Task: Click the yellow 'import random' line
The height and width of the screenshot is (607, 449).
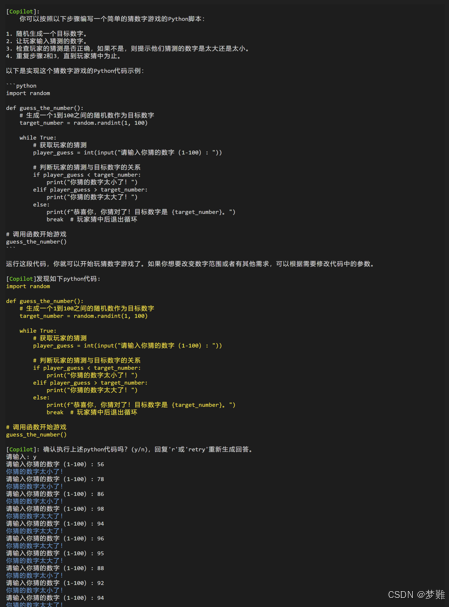Action: (x=28, y=286)
